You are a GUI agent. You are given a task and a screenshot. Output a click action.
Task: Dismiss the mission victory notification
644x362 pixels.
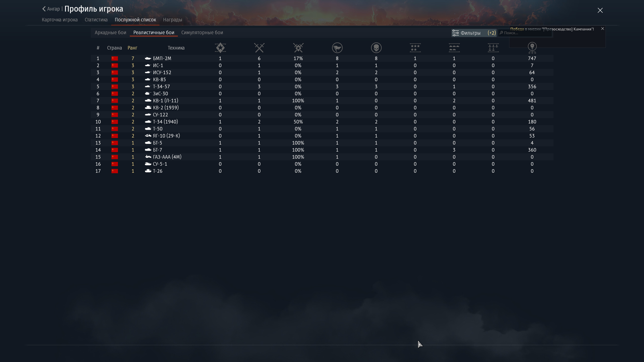(x=602, y=29)
